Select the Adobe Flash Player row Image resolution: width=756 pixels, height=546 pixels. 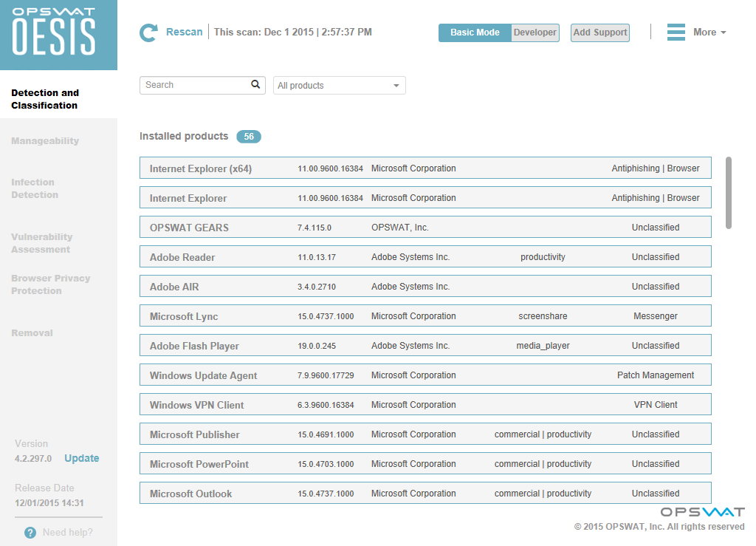[x=425, y=345]
